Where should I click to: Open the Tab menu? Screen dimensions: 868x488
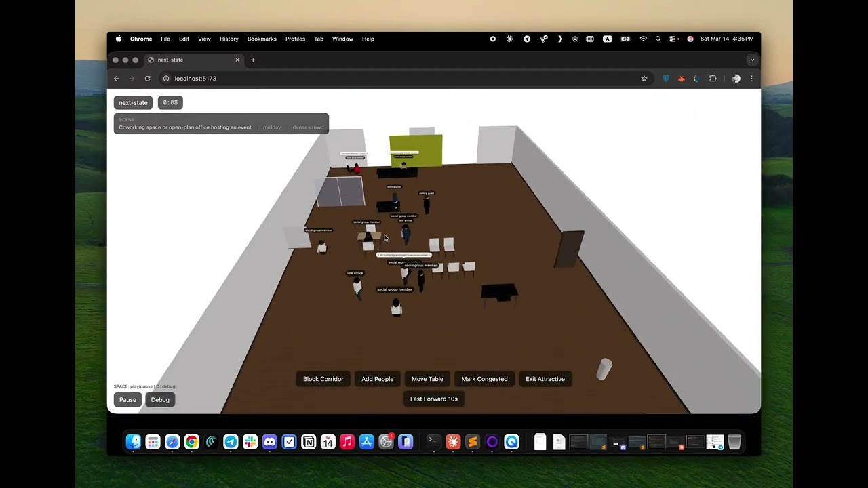319,39
